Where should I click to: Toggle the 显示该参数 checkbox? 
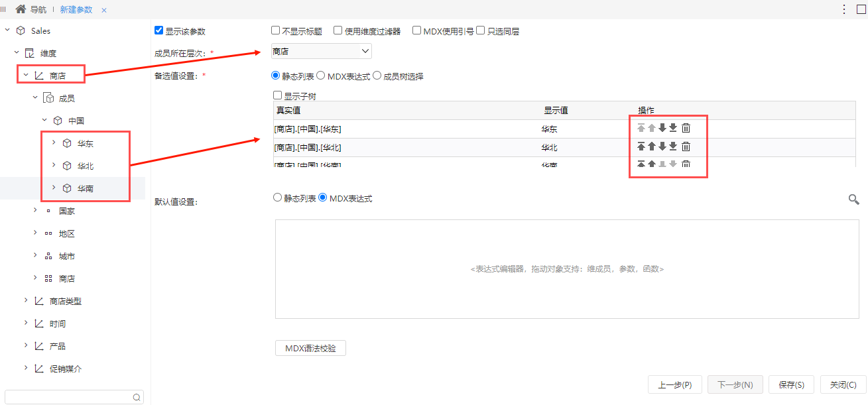point(158,30)
